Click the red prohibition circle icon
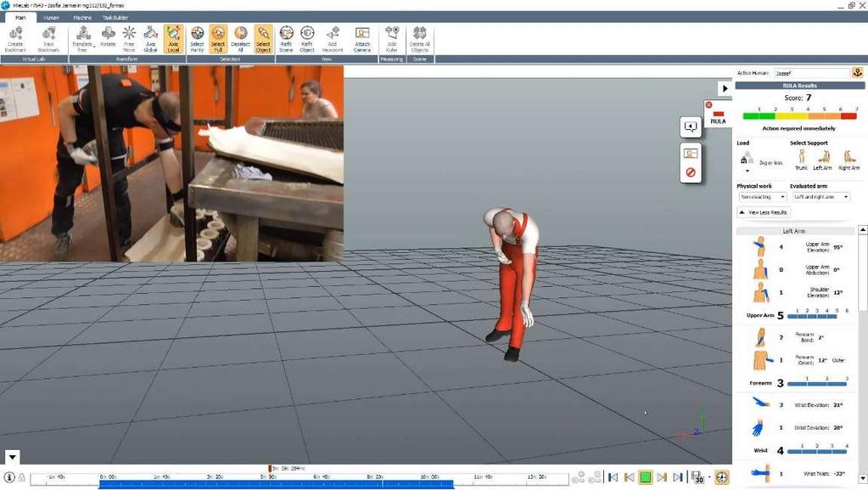This screenshot has width=868, height=490. point(691,172)
